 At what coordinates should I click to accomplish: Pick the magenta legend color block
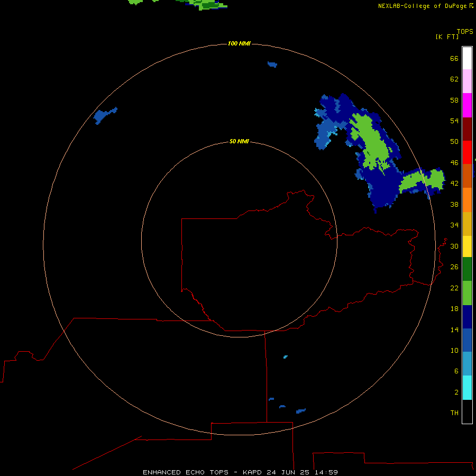(x=467, y=105)
